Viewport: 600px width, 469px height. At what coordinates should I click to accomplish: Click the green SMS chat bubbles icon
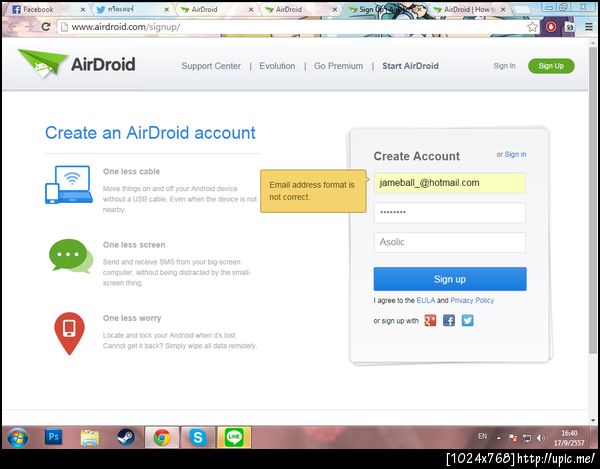pyautogui.click(x=71, y=256)
